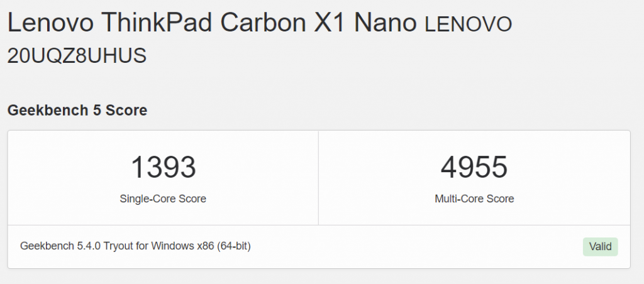Click the 20UQZ8UHUS model number
The height and width of the screenshot is (284, 644).
pos(77,56)
